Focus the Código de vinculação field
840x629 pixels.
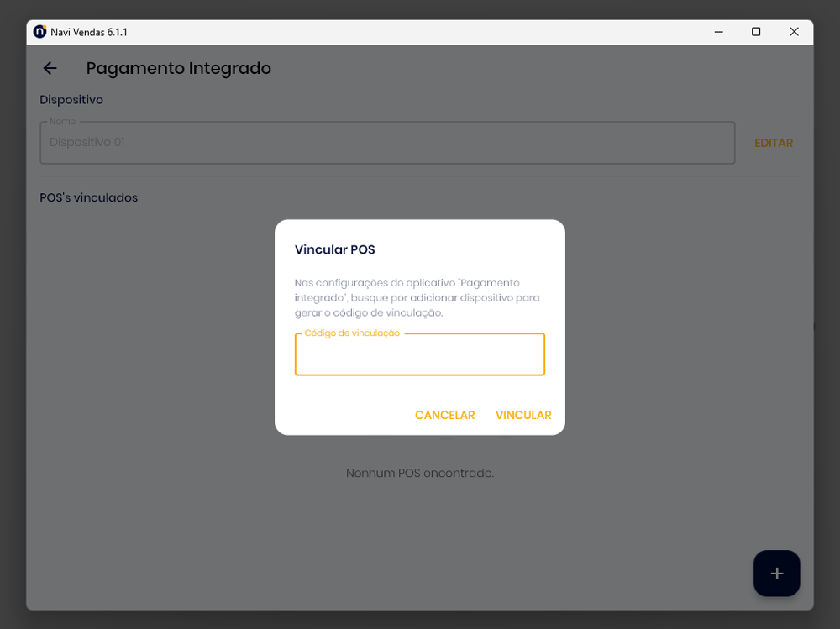[x=419, y=354]
